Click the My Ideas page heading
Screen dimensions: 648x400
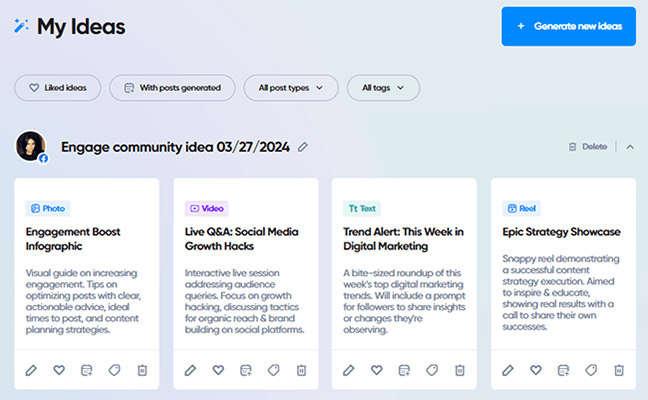point(81,27)
